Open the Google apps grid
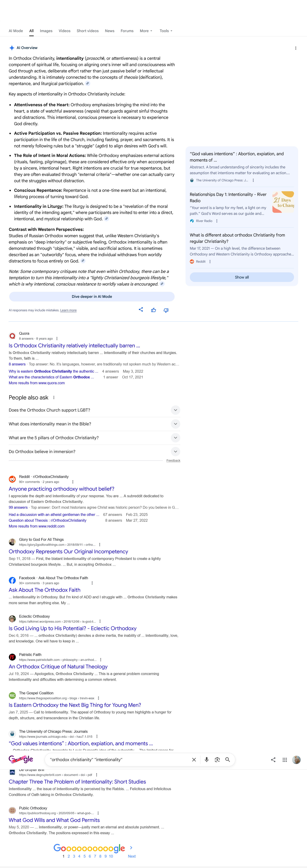The height and width of the screenshot is (868, 307). pyautogui.click(x=285, y=760)
